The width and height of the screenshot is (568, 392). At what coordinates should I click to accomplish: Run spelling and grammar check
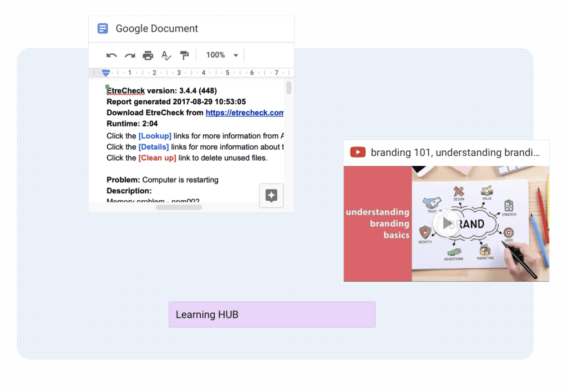tap(166, 55)
